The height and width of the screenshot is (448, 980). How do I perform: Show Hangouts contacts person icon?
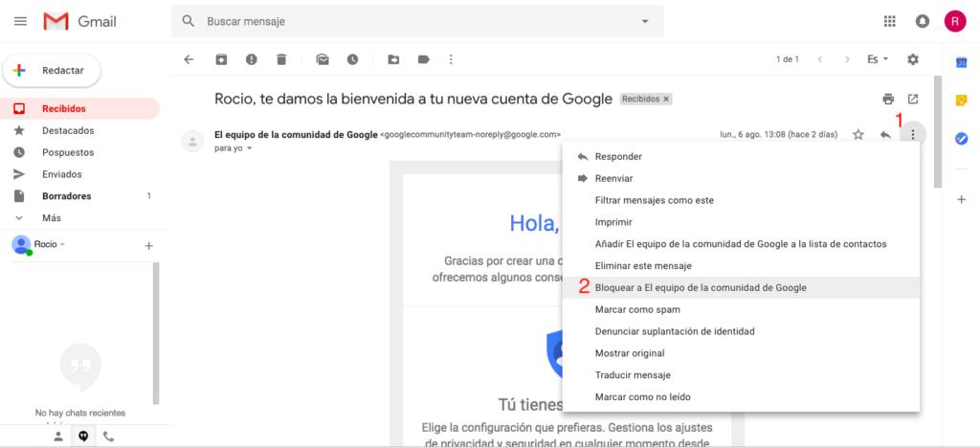[x=58, y=437]
